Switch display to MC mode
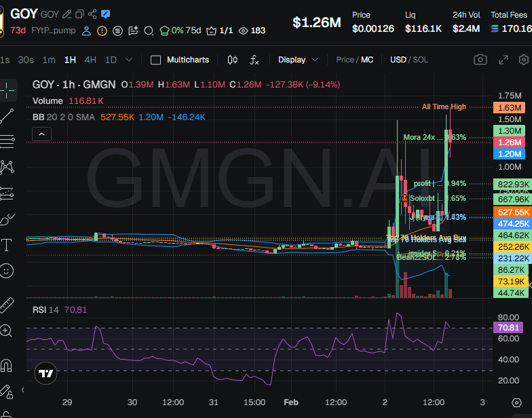The width and height of the screenshot is (532, 418). coord(367,60)
